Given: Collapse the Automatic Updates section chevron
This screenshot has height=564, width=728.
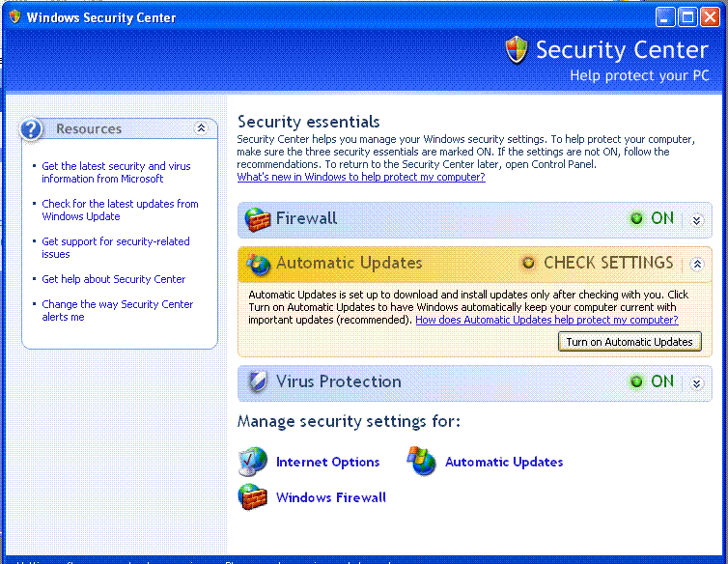Looking at the screenshot, I should coord(696,265).
